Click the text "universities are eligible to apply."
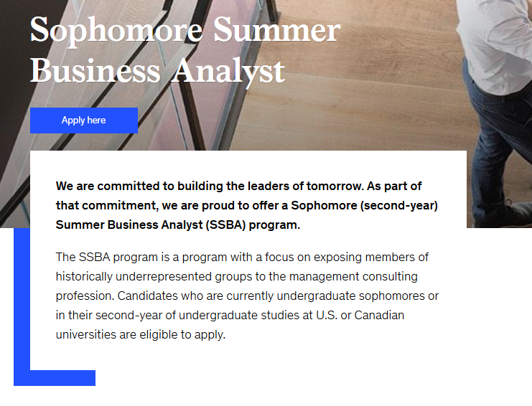The height and width of the screenshot is (406, 532). pyautogui.click(x=141, y=335)
